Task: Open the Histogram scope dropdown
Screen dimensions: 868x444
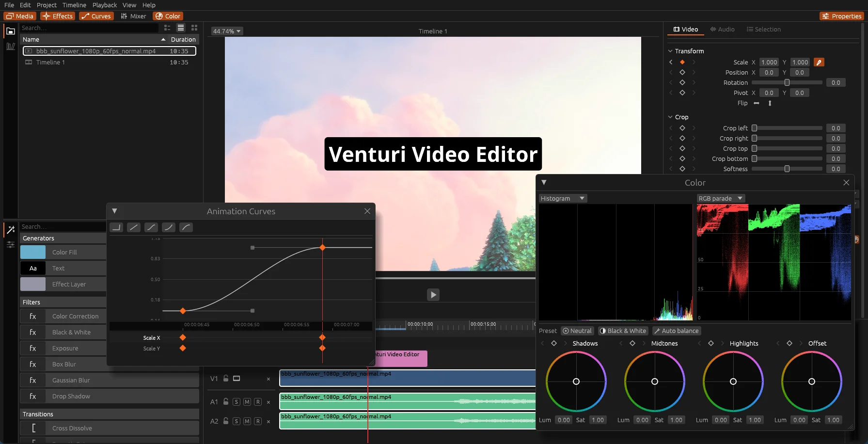Action: coord(563,198)
